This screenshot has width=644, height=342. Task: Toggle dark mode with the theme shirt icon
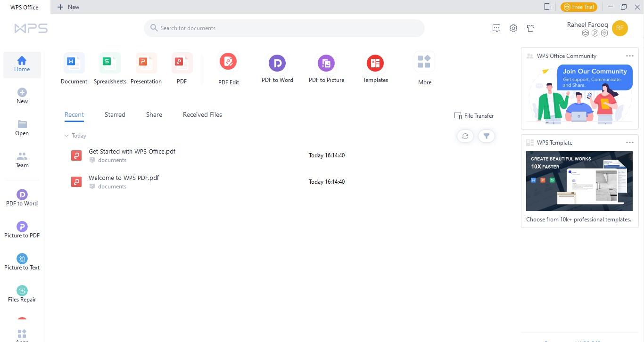pyautogui.click(x=530, y=28)
